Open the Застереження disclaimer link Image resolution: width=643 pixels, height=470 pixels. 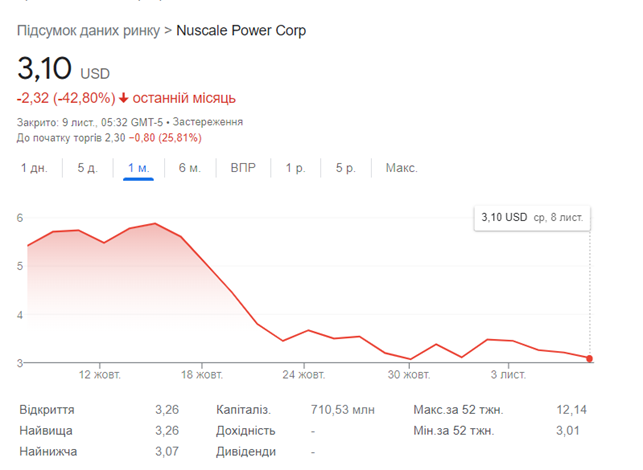pos(207,122)
